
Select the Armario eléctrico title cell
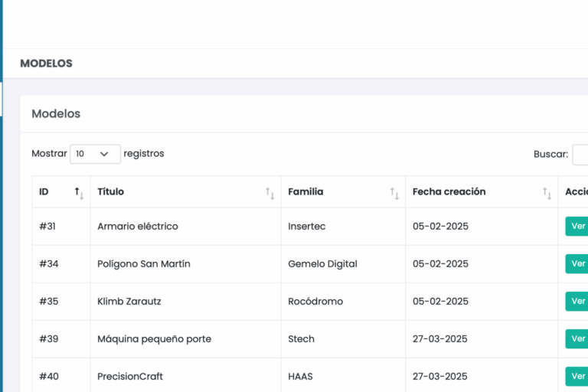pyautogui.click(x=138, y=227)
